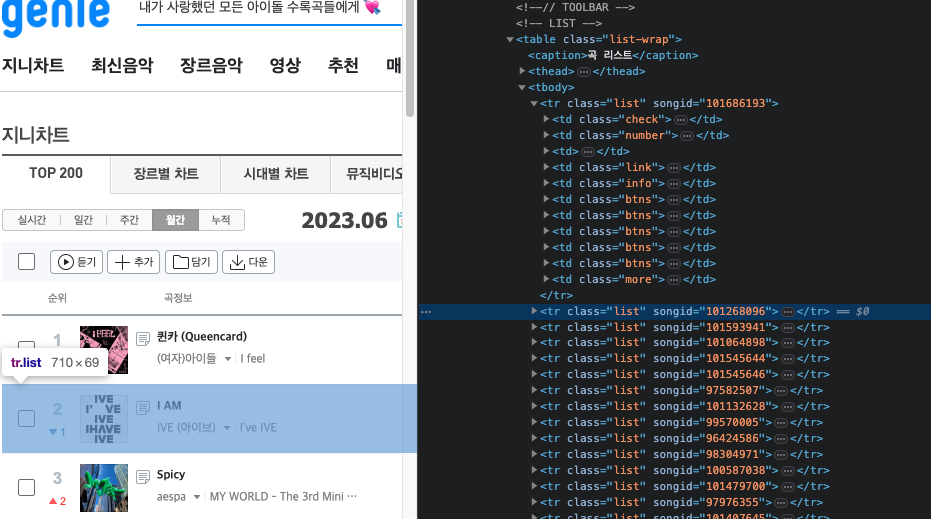931x519 pixels.
Task: Click ellipsis in tr songid 101268096 row
Action: pos(788,312)
